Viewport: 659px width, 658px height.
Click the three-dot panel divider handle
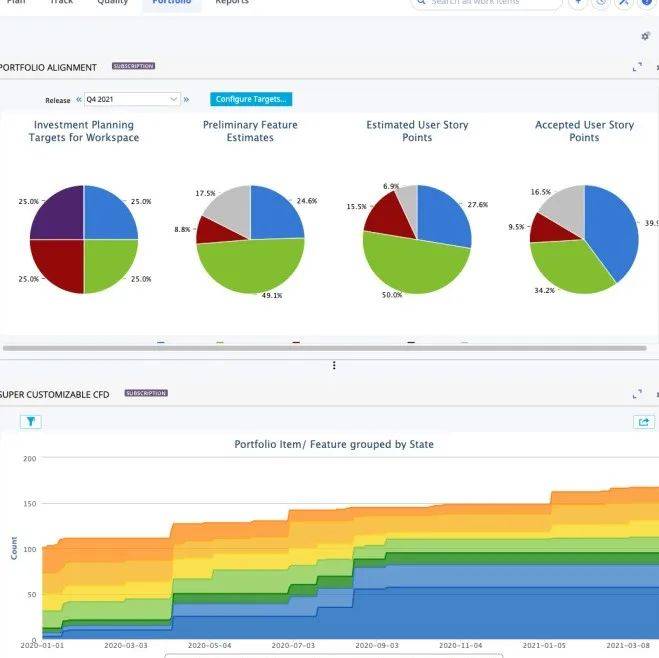(x=334, y=366)
